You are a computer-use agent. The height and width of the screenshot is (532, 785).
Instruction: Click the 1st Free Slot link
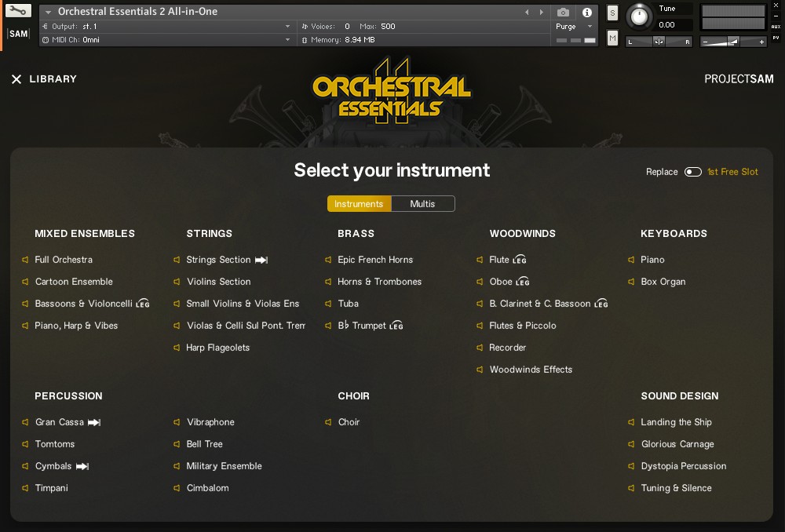tap(732, 171)
